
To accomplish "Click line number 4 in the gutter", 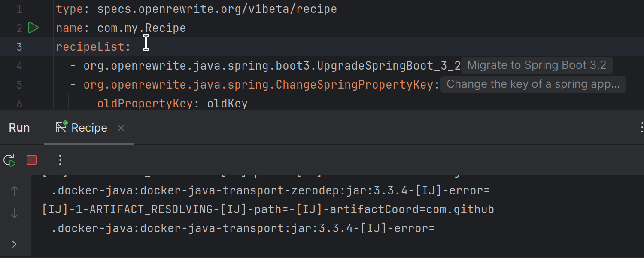I will click(x=19, y=66).
